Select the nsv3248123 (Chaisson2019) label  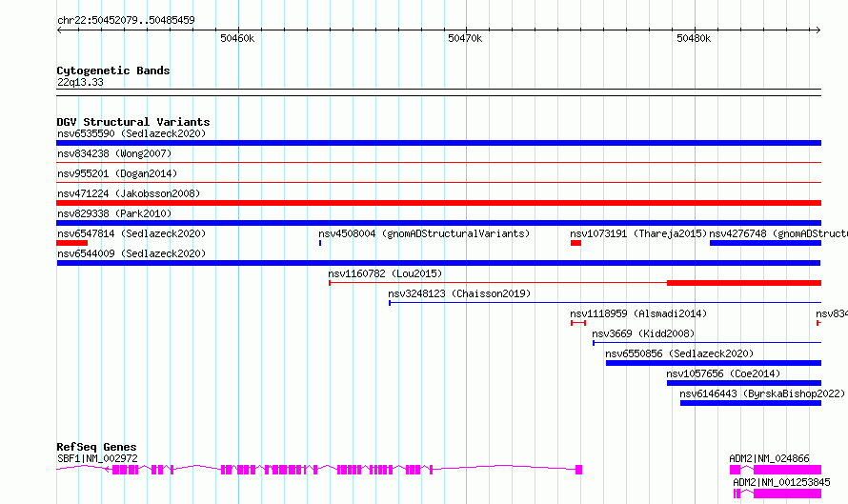(459, 293)
